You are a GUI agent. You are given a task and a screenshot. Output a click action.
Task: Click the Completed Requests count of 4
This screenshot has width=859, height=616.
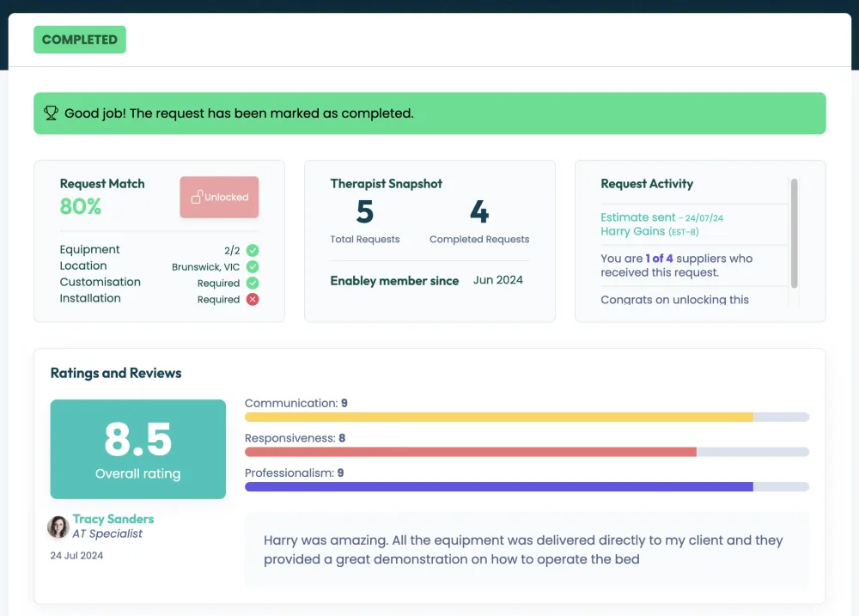(x=479, y=211)
